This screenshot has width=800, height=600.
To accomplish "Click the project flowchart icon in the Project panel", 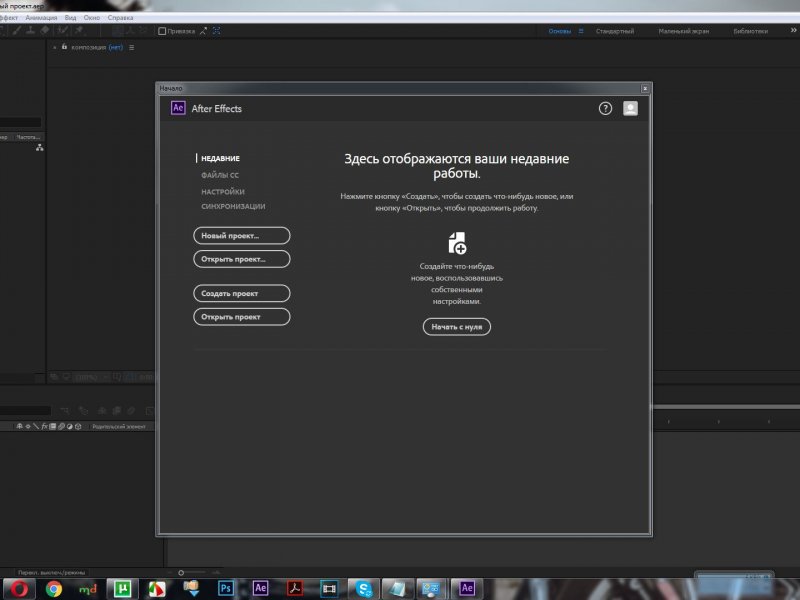I will click(x=39, y=148).
